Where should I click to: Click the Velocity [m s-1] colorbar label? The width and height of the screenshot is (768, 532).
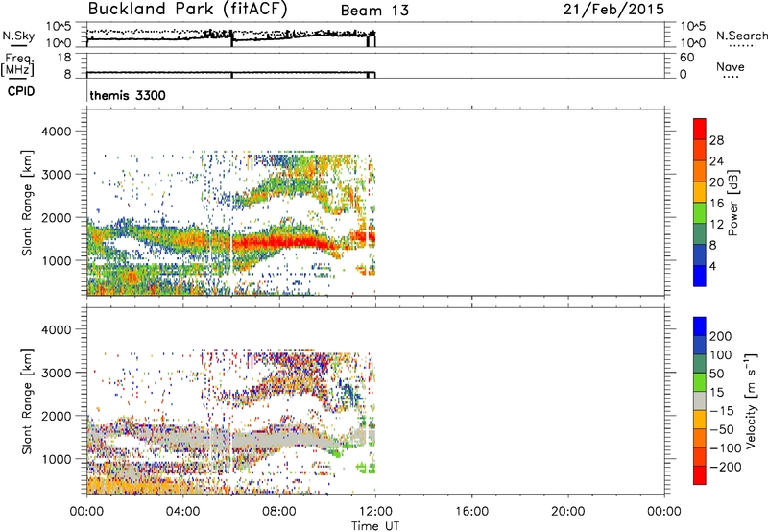[751, 401]
